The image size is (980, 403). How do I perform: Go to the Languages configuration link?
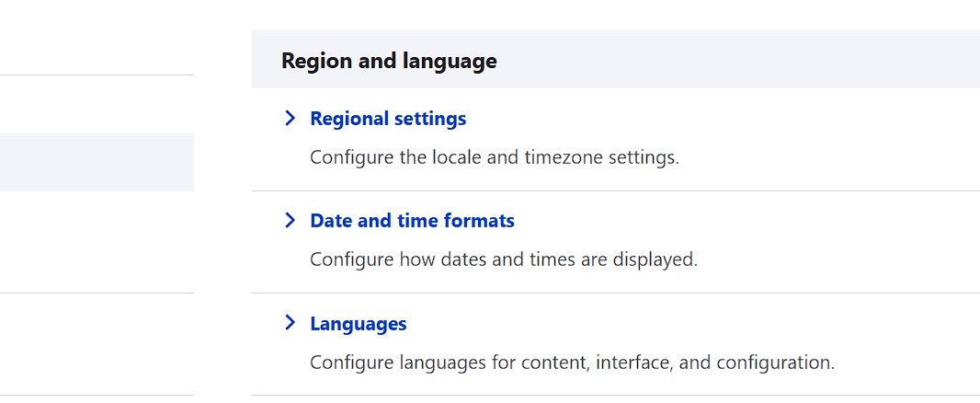coord(358,324)
